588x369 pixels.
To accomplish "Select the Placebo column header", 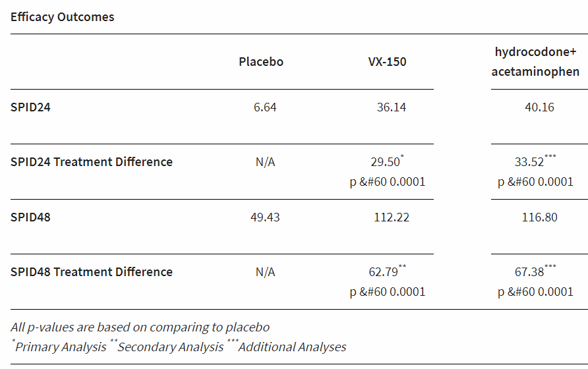I will 261,62.
